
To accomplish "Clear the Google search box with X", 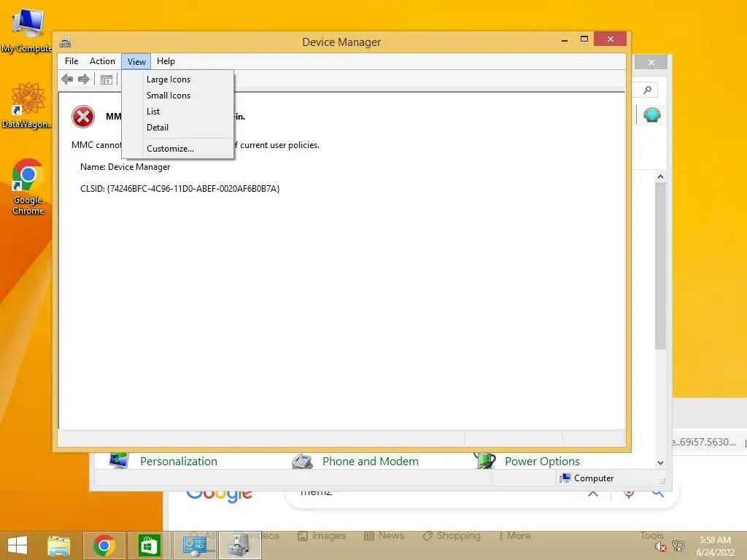I will coord(593,494).
